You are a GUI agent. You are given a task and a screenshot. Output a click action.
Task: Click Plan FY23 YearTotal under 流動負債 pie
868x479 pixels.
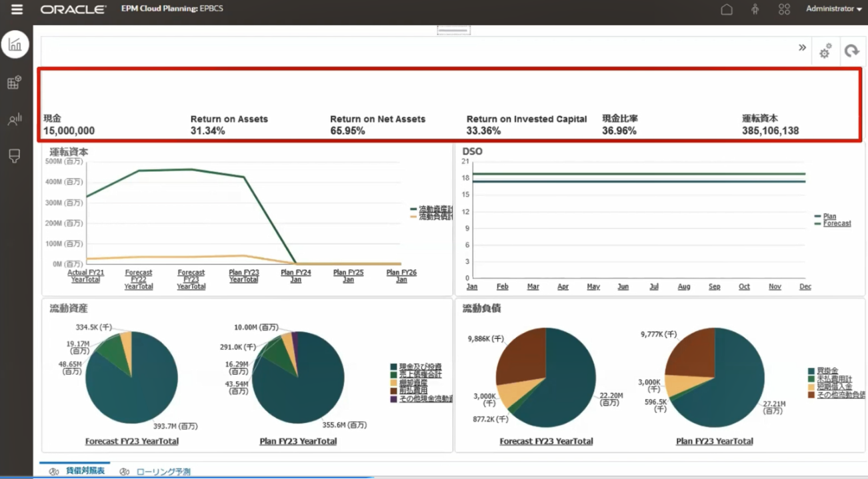(715, 441)
